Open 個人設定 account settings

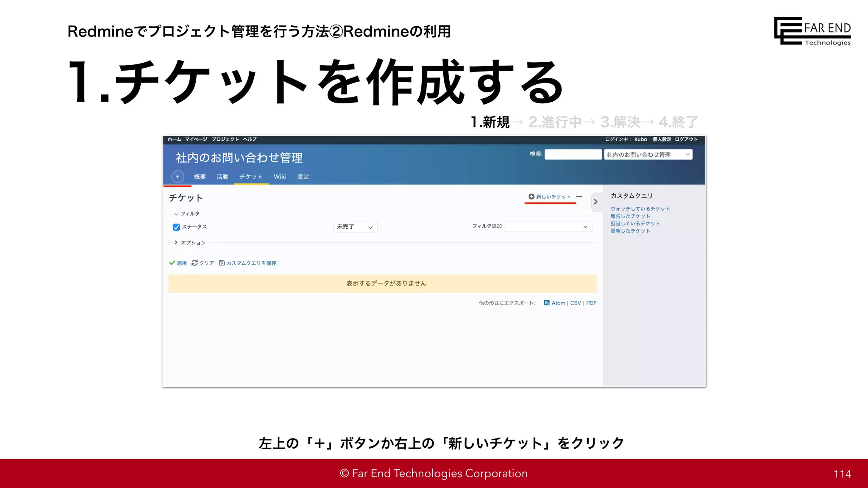pos(662,139)
